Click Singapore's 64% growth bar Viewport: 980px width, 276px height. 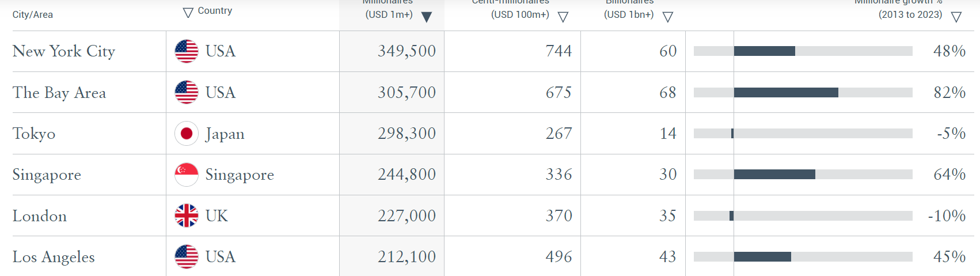[774, 174]
